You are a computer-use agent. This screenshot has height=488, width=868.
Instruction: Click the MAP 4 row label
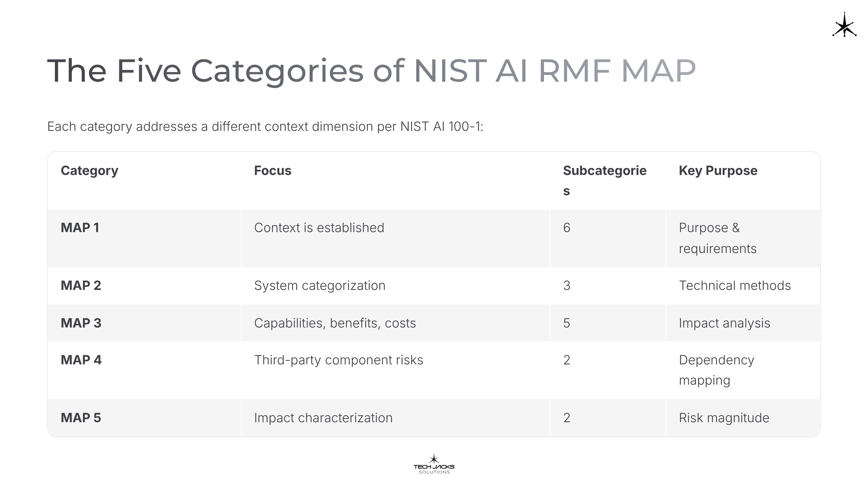pos(81,360)
